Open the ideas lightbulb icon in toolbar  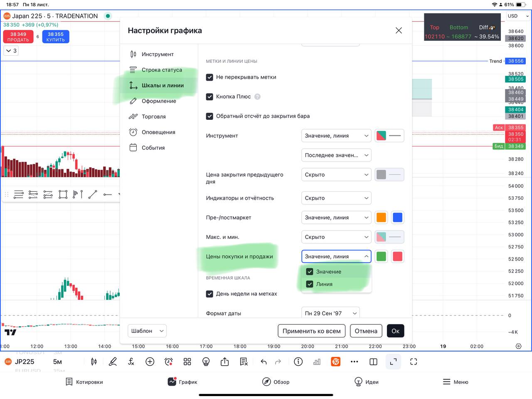206,362
